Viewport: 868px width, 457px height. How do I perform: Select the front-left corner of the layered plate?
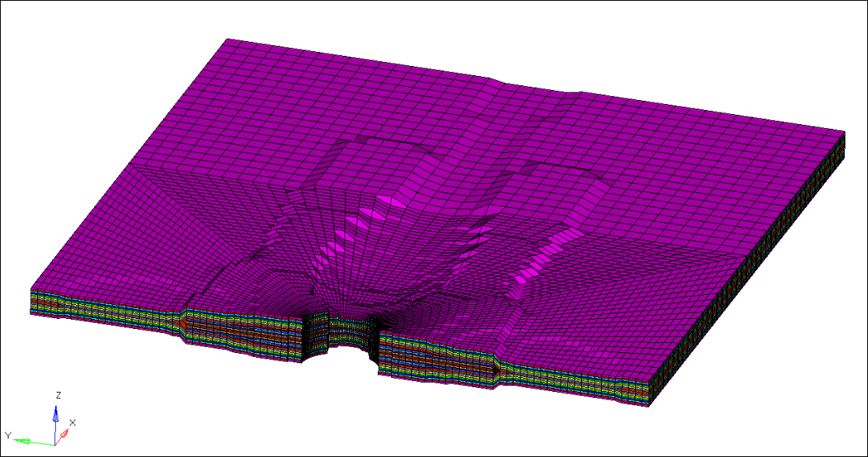click(x=31, y=300)
